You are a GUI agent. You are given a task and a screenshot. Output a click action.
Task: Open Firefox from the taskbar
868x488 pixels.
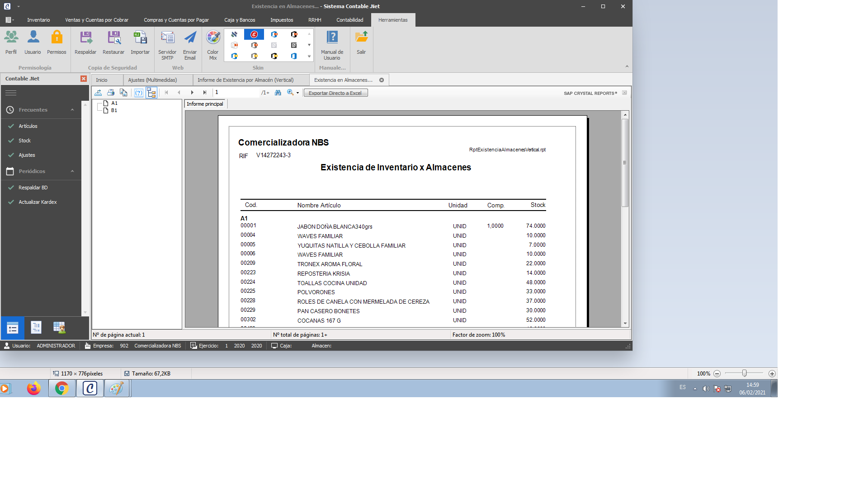pyautogui.click(x=33, y=388)
